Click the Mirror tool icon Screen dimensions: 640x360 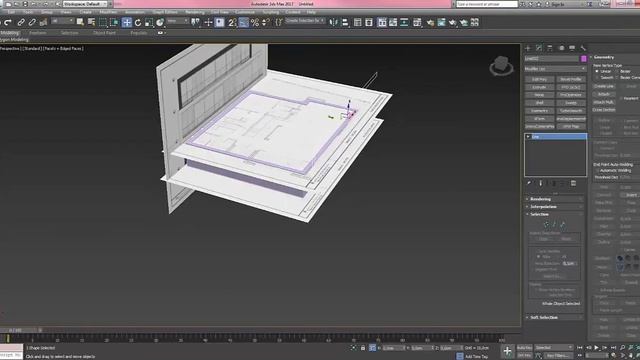333,22
